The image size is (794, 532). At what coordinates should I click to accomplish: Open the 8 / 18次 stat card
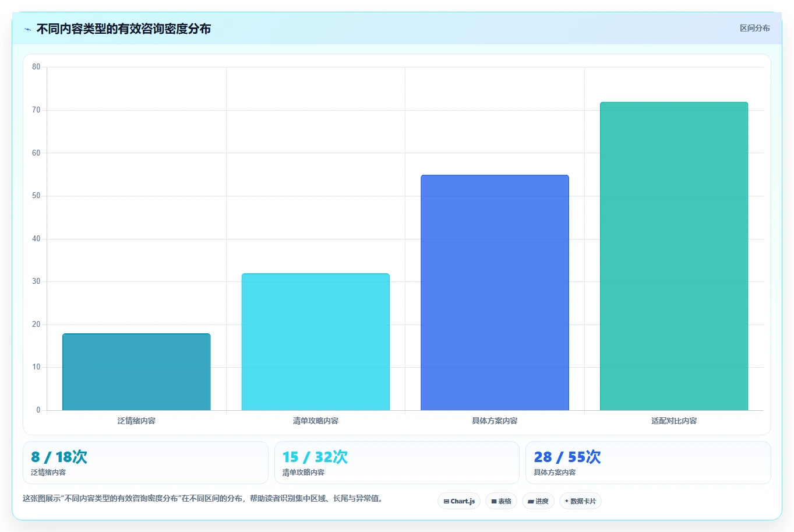click(x=146, y=463)
